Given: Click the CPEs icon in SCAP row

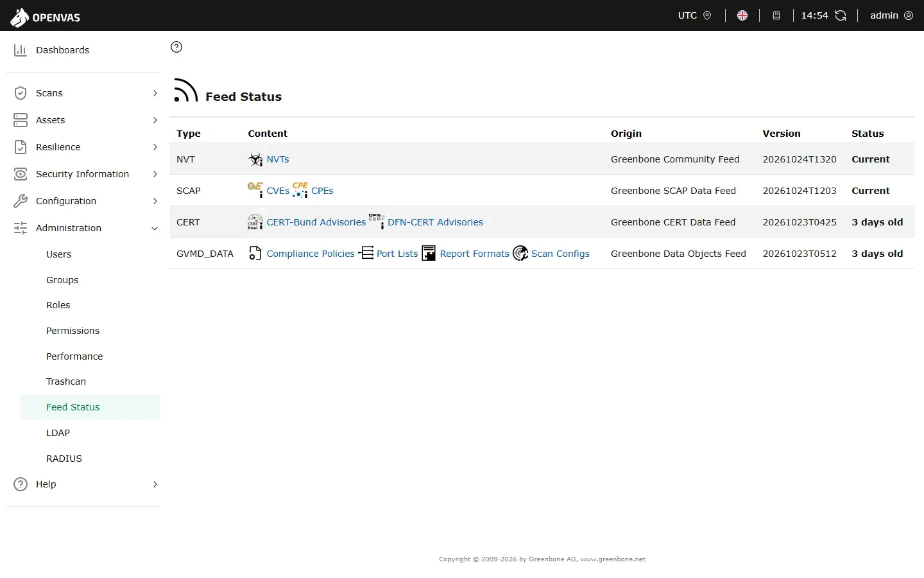Looking at the screenshot, I should (300, 190).
